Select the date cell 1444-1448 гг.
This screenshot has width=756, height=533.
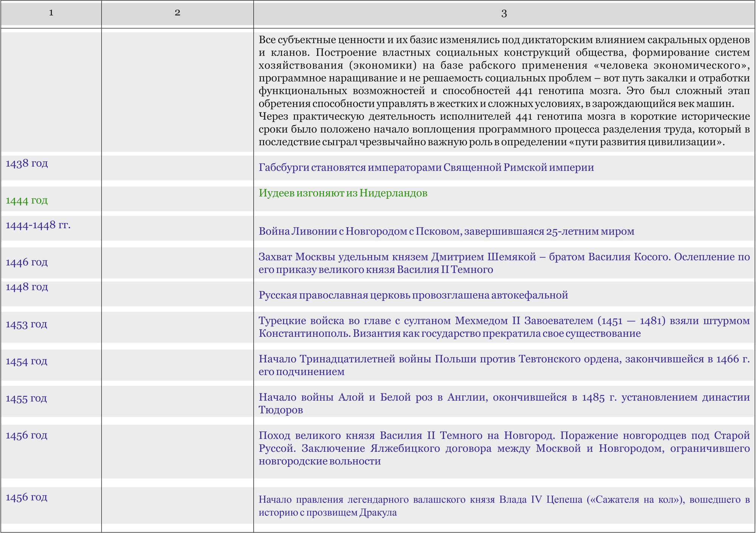pos(38,225)
